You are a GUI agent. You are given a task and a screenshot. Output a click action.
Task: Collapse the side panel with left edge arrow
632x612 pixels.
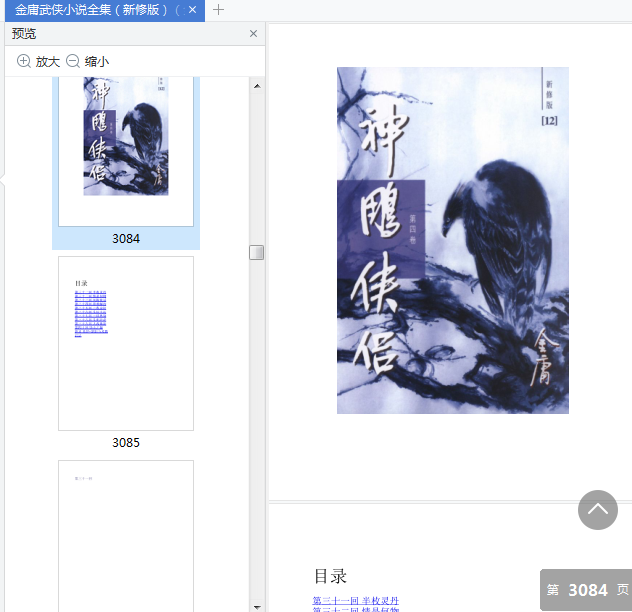point(2,179)
